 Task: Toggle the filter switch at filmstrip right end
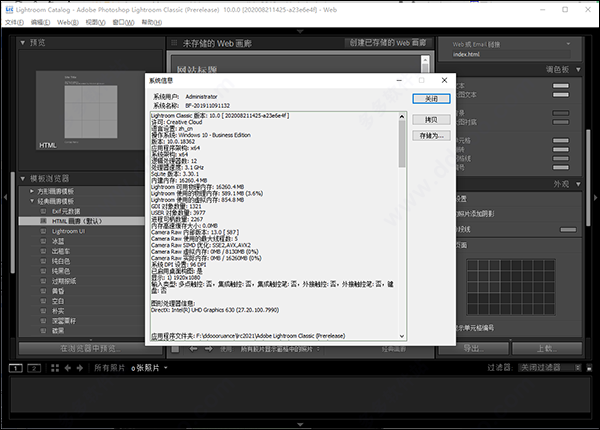589,368
